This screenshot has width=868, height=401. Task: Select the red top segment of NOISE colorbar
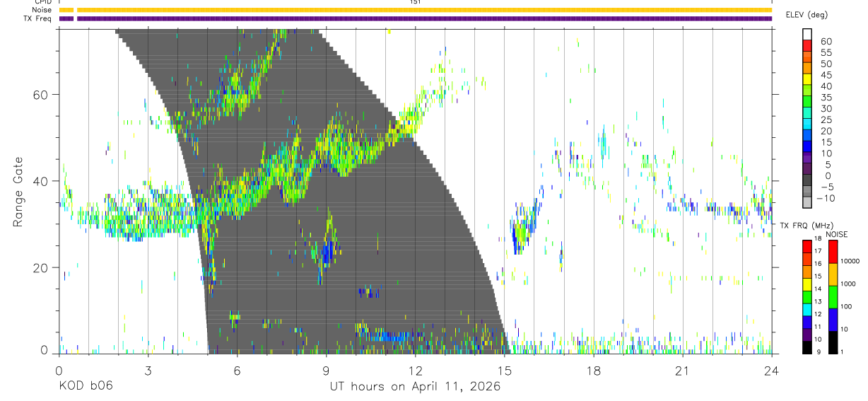coord(833,251)
